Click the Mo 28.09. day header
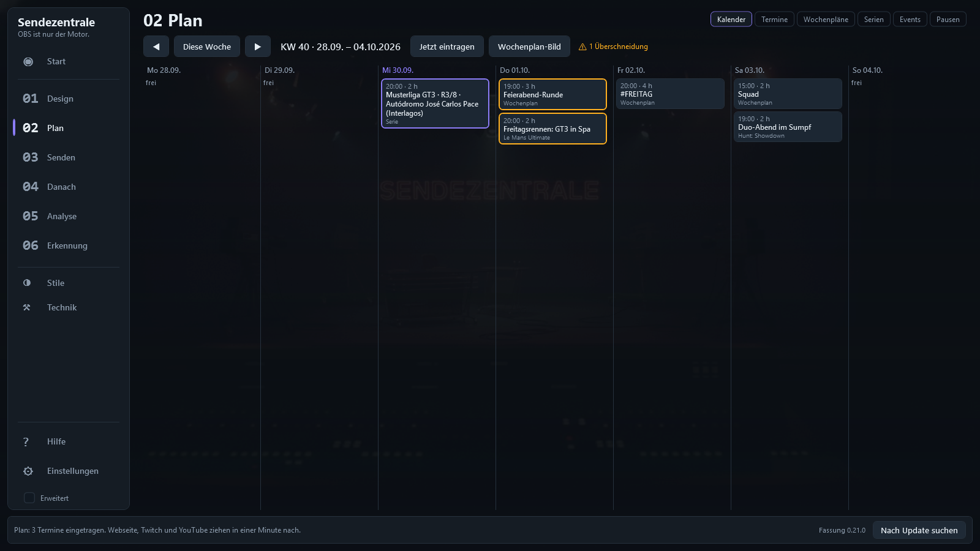This screenshot has height=551, width=980. point(164,70)
